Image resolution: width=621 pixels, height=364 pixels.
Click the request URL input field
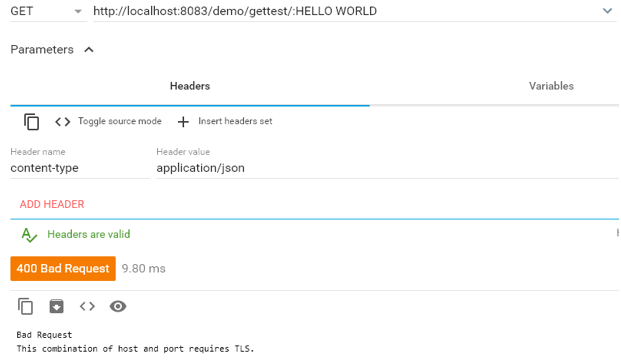coord(347,11)
